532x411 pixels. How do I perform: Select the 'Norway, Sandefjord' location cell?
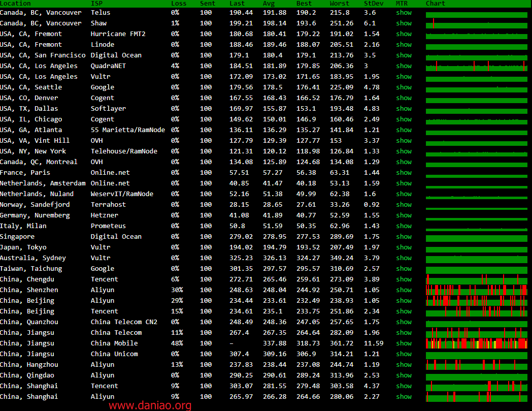point(35,204)
